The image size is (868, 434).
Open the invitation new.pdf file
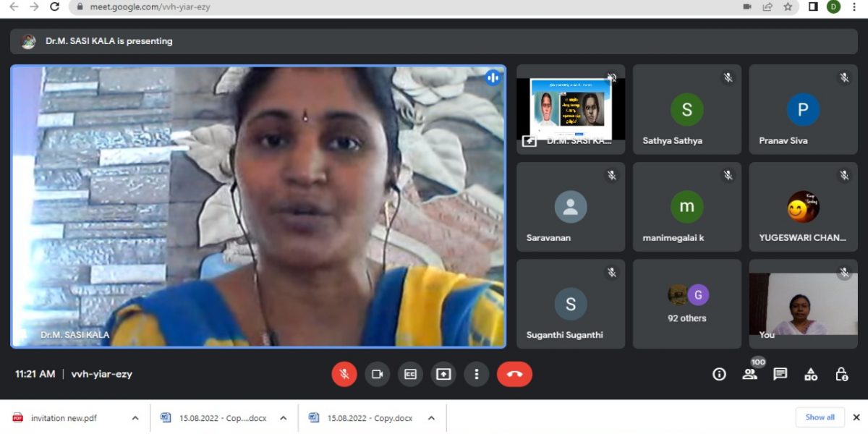point(63,418)
